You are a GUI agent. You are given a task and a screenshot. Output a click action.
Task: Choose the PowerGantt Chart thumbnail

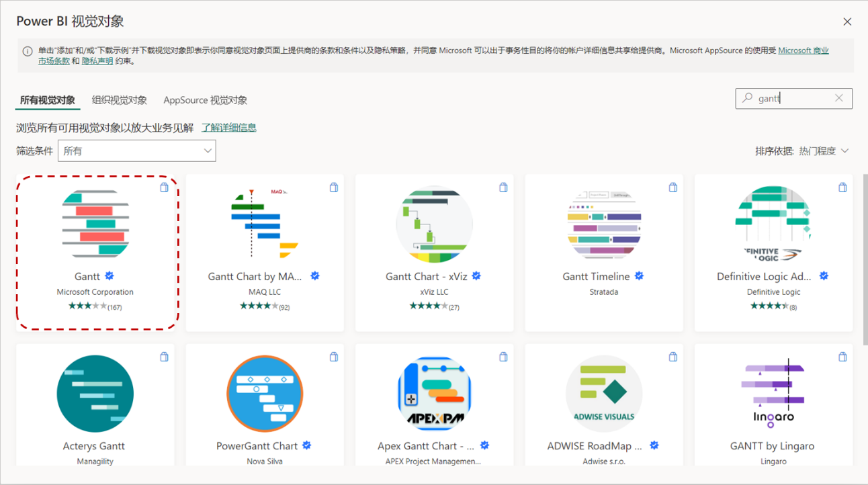(x=265, y=394)
